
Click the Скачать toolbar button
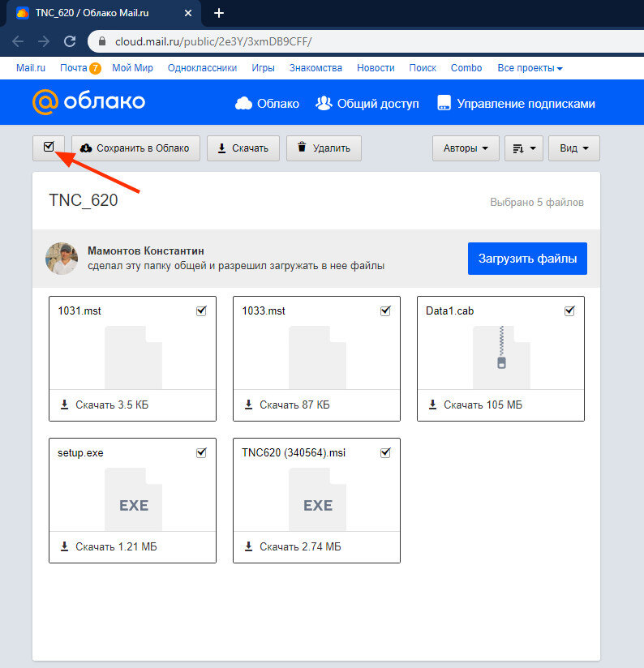coord(243,148)
